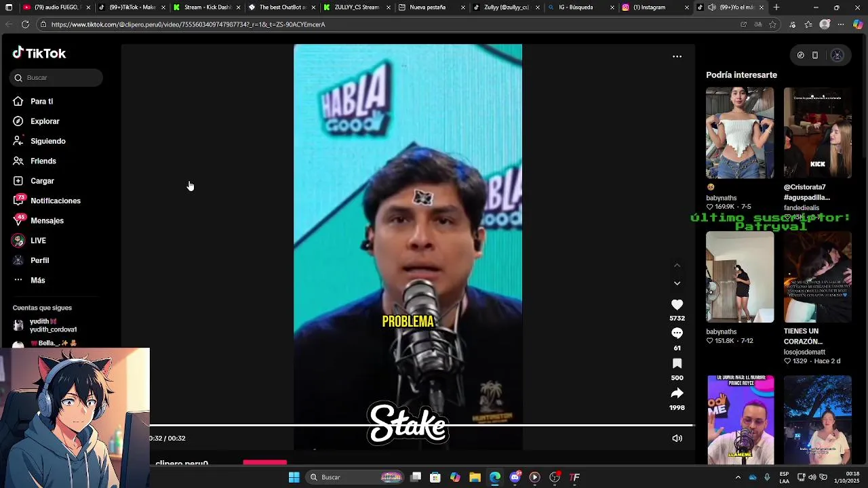Like the video with the heart icon
This screenshot has width=868, height=488.
pyautogui.click(x=677, y=305)
